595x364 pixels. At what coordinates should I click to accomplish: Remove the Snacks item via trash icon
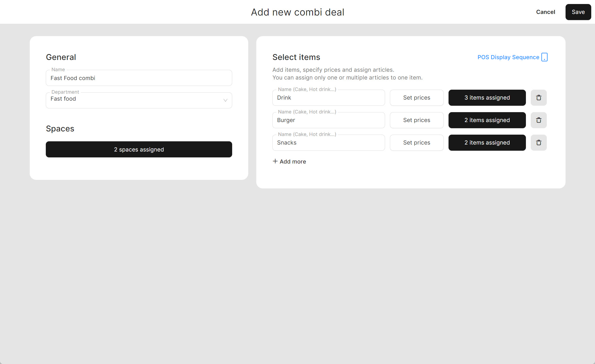[538, 143]
